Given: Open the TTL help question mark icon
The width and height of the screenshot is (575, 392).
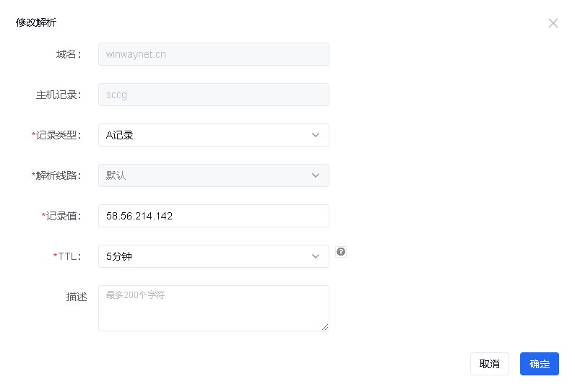Looking at the screenshot, I should (x=341, y=252).
